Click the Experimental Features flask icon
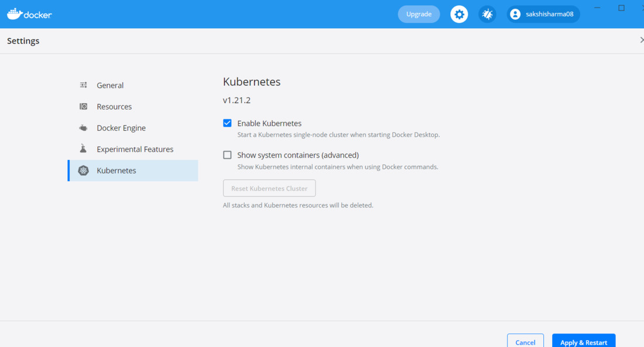The image size is (644, 347). pyautogui.click(x=83, y=148)
